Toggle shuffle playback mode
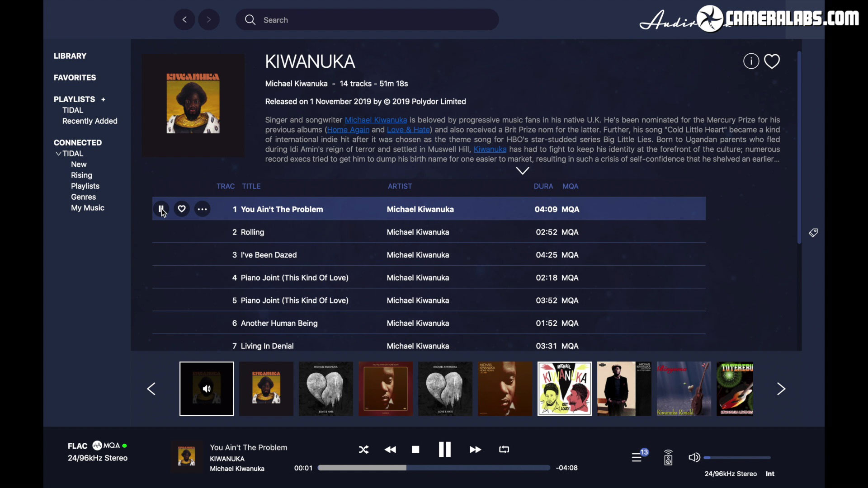868x488 pixels. pos(363,450)
